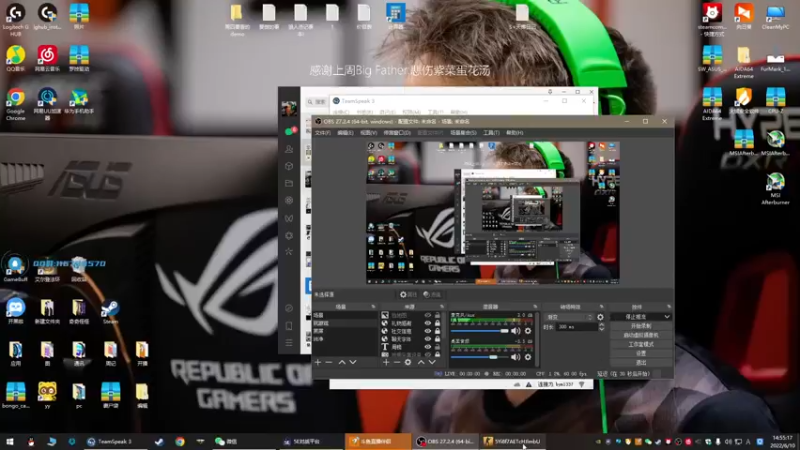Screen dimensions: 800x450
Task: Open the Windows Start menu
Action: (10, 442)
